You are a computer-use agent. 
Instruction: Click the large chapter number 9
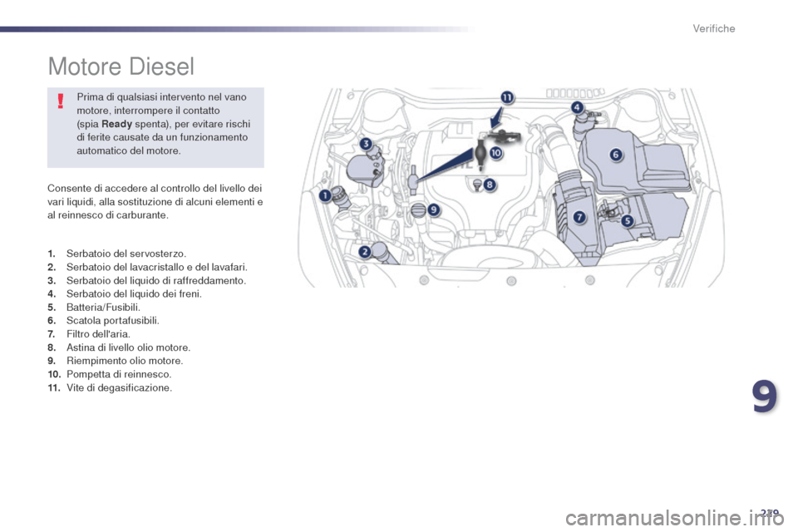point(765,397)
